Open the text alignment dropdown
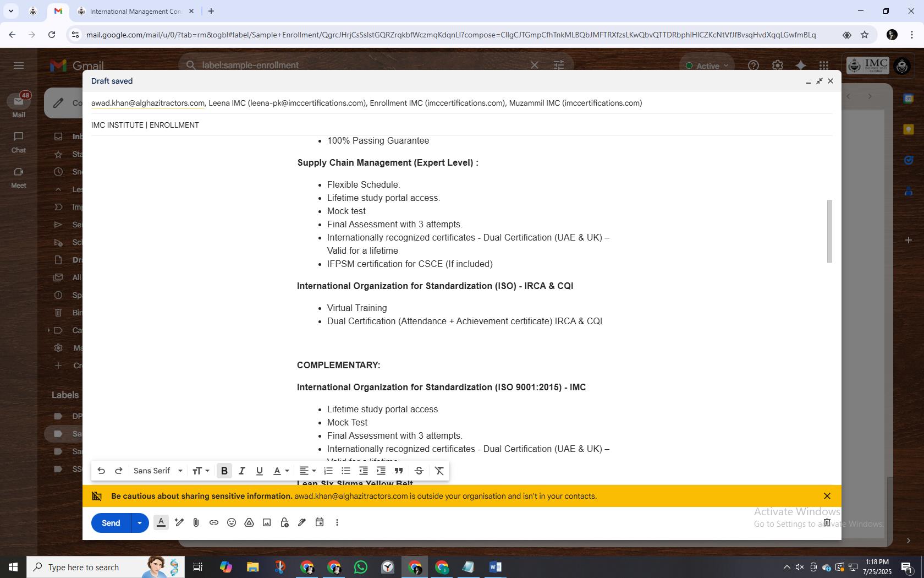Image resolution: width=924 pixels, height=578 pixels. (x=307, y=471)
